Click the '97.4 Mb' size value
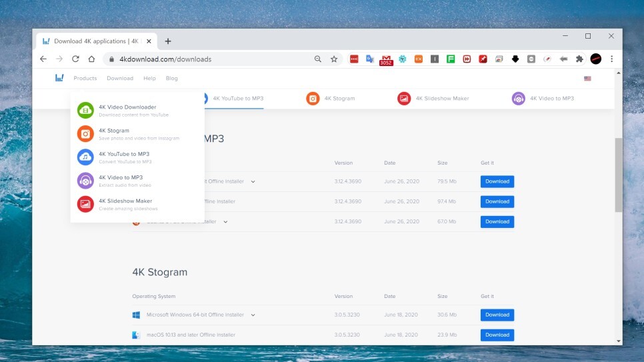The width and height of the screenshot is (644, 362). (x=447, y=201)
